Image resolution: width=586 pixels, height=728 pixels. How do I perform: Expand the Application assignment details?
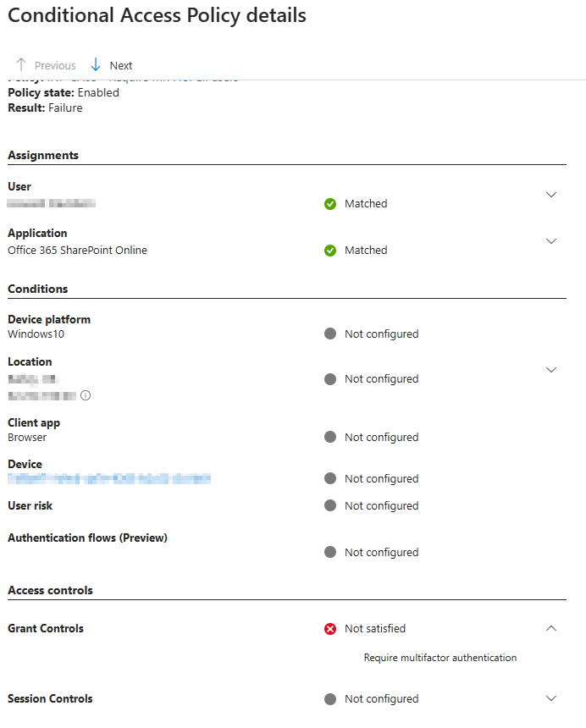coord(551,241)
